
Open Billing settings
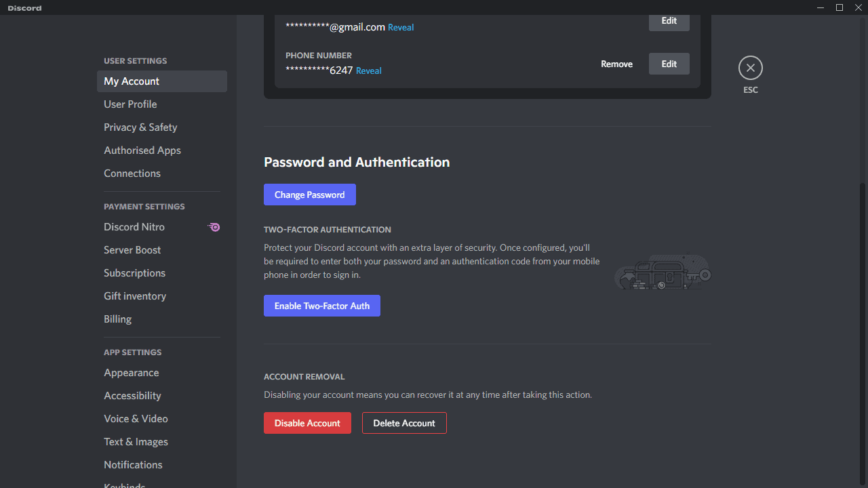point(161,319)
